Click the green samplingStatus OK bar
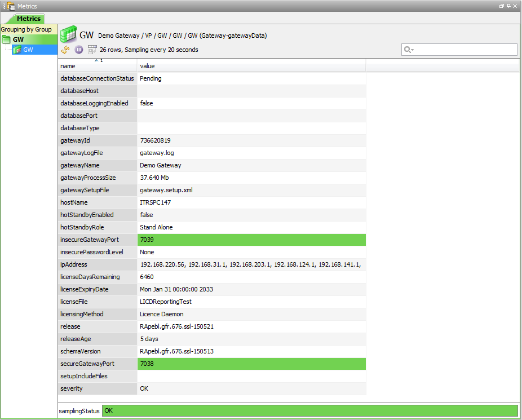 click(309, 410)
